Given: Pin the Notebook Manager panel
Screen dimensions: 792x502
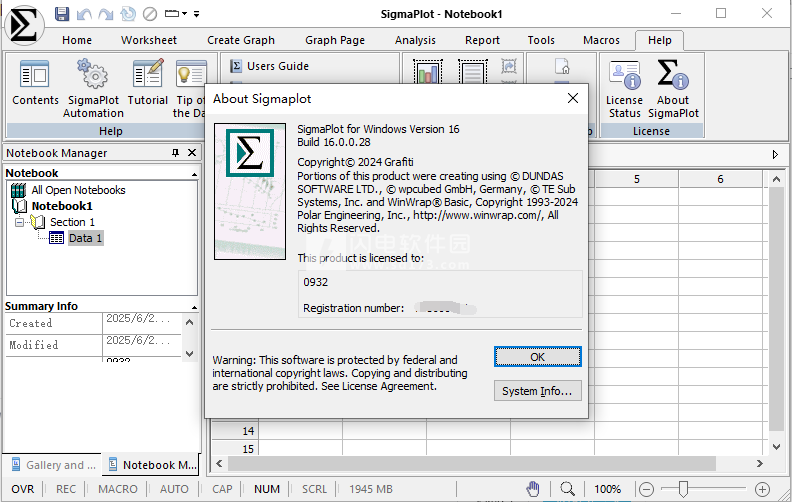Looking at the screenshot, I should pyautogui.click(x=175, y=153).
